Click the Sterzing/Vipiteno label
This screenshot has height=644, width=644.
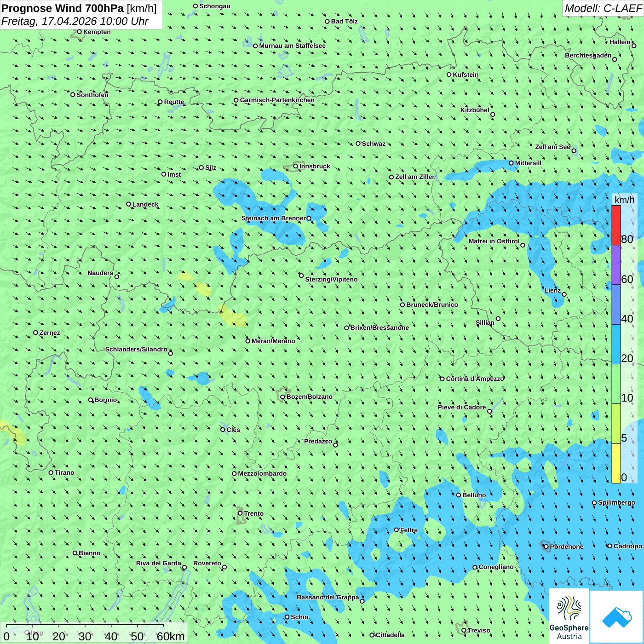point(331,279)
